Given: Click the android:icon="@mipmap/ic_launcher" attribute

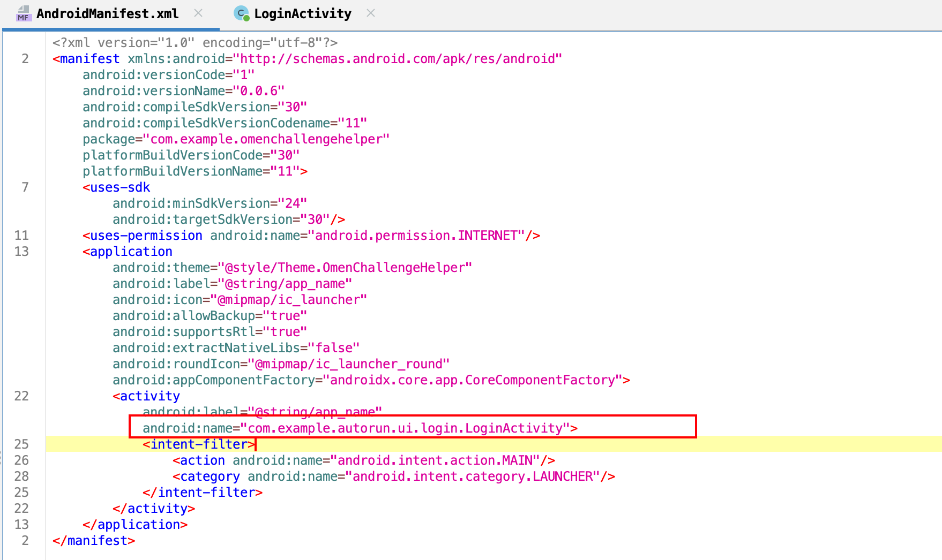Looking at the screenshot, I should click(x=240, y=300).
